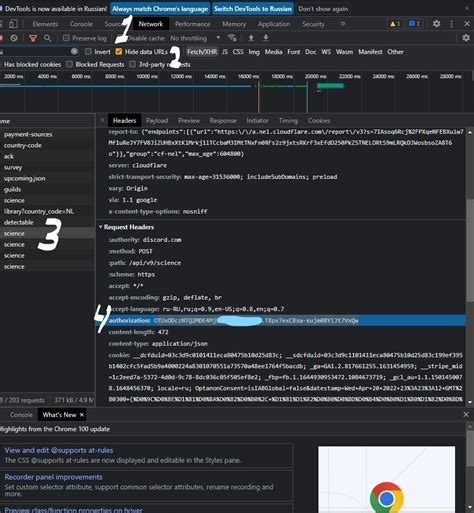The height and width of the screenshot is (513, 474).
Task: Open the Preview tab
Action: [x=189, y=120]
